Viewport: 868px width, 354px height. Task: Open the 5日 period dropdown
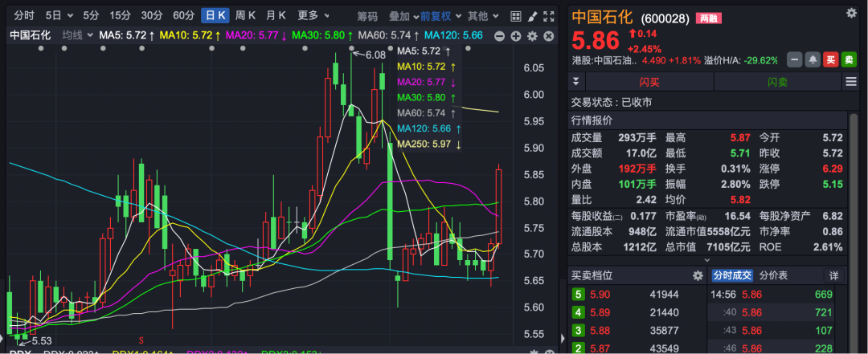pos(58,15)
